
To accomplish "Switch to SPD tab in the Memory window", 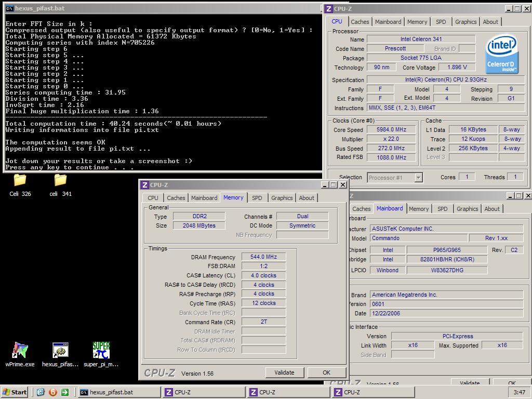I will 257,198.
